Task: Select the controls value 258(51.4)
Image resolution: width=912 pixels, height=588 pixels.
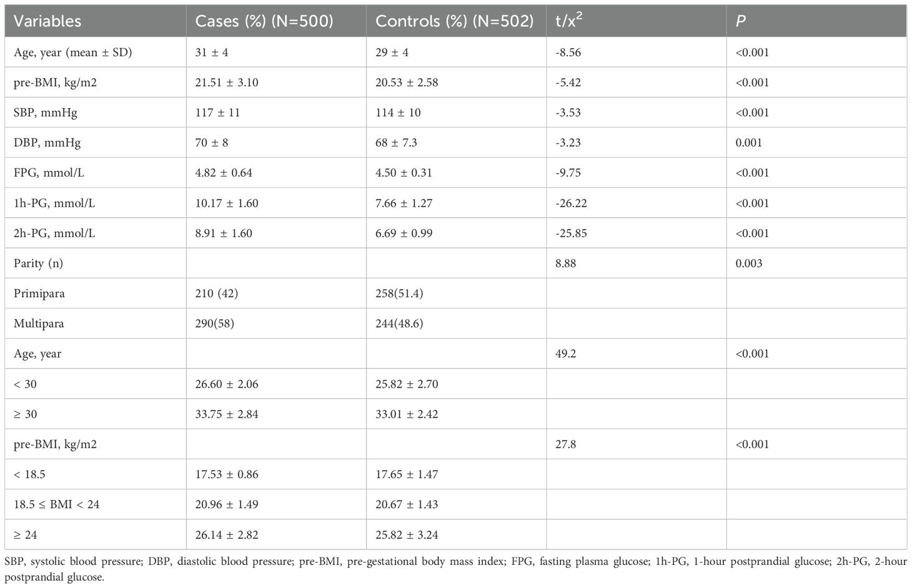Action: coord(399,293)
